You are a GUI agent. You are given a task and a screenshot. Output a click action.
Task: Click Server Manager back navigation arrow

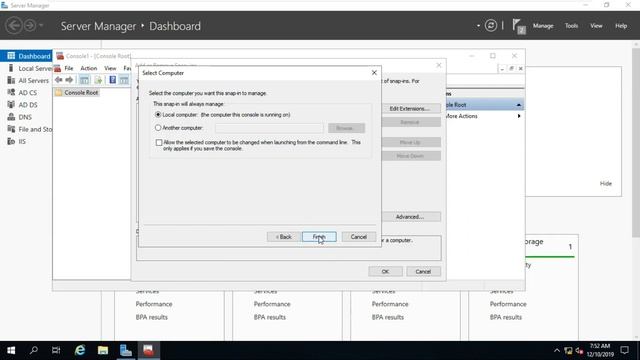click(13, 26)
